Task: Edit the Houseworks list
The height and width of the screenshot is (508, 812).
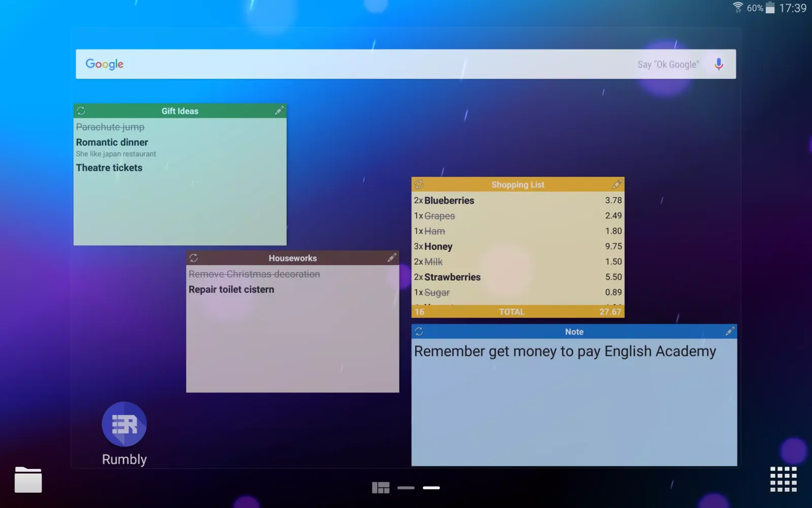Action: click(392, 258)
